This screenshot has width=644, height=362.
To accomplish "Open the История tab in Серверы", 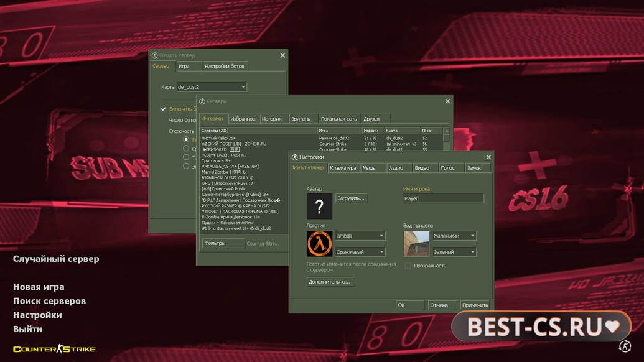I will pos(273,119).
